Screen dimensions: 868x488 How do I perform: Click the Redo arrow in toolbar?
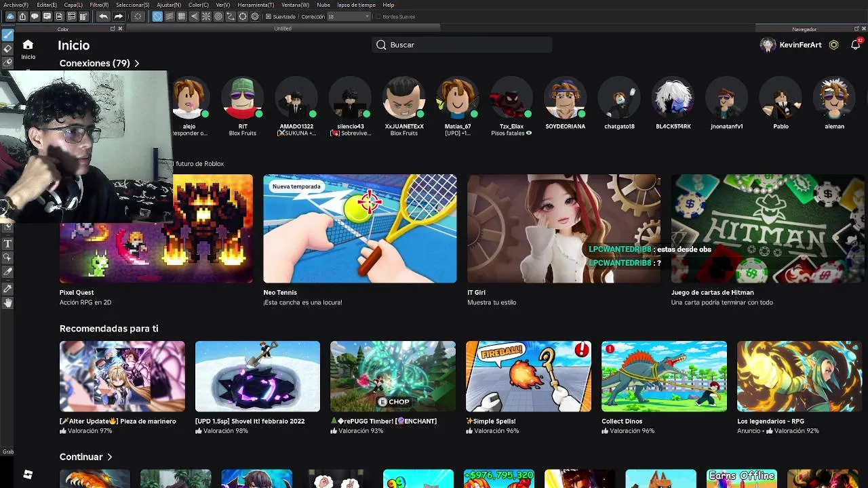(x=118, y=16)
